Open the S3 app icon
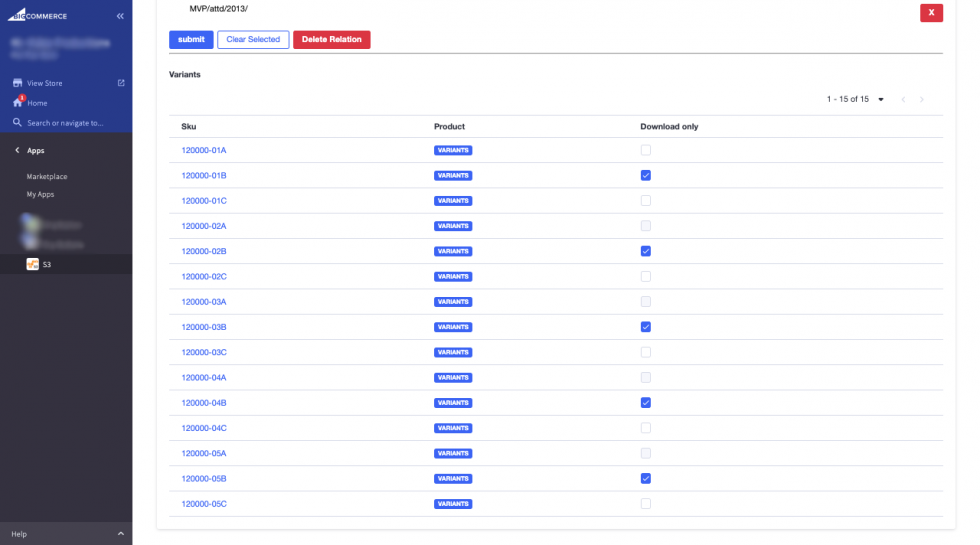Viewport: 980px width, 545px height. coord(32,264)
